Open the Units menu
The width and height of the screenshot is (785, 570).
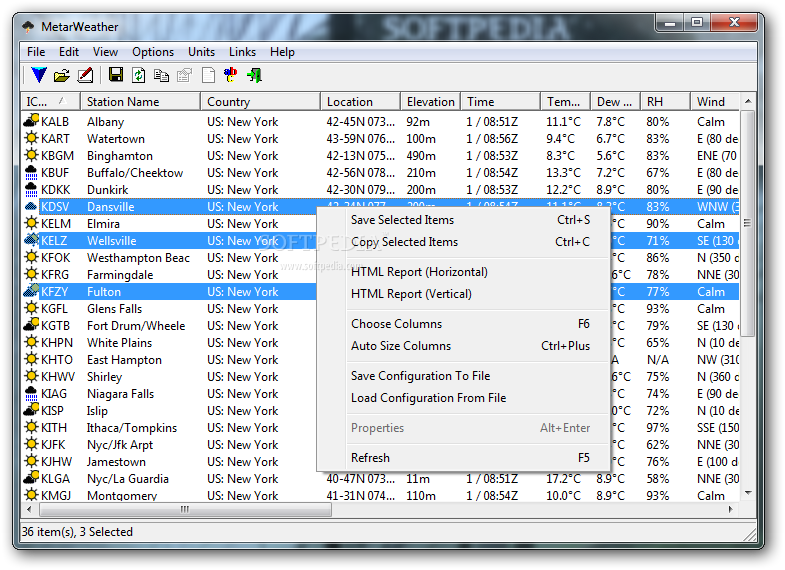201,52
